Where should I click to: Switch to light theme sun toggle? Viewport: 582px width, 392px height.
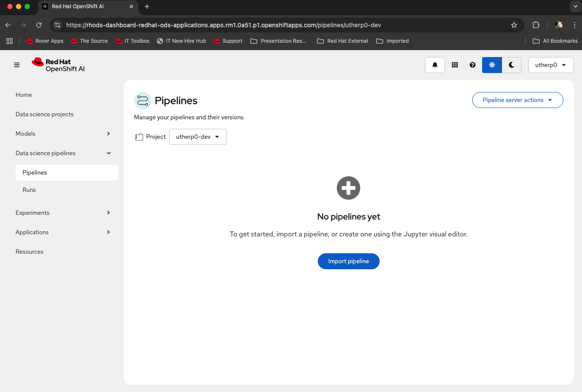pyautogui.click(x=492, y=65)
